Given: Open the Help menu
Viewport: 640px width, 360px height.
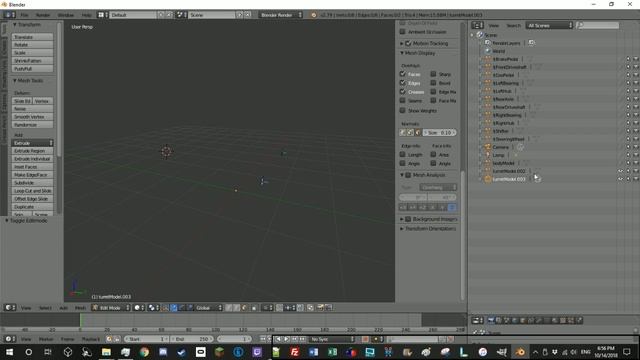Looking at the screenshot, I should [87, 15].
